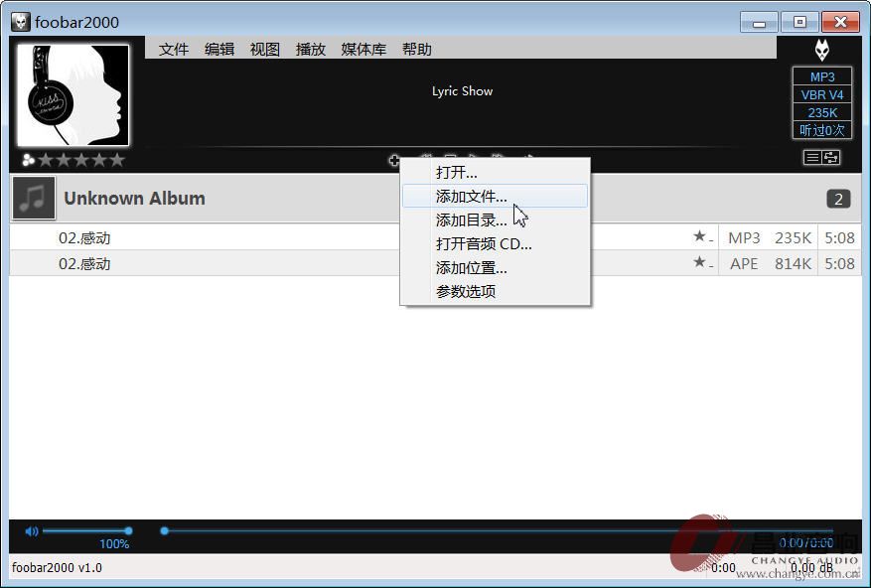Choose 添加目录... from the popup menu
Viewport: 871px width, 588px height.
(495, 220)
